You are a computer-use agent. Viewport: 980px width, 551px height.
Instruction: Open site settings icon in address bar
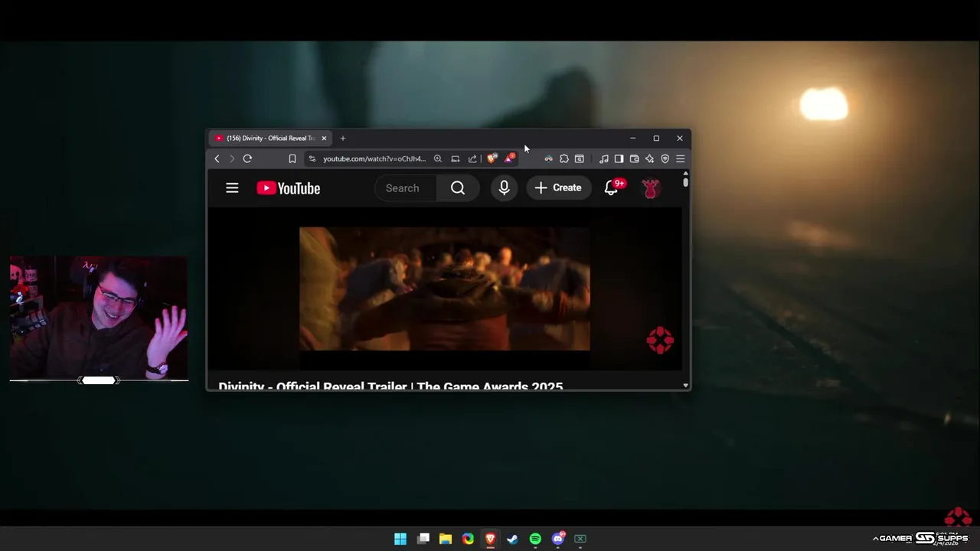312,158
